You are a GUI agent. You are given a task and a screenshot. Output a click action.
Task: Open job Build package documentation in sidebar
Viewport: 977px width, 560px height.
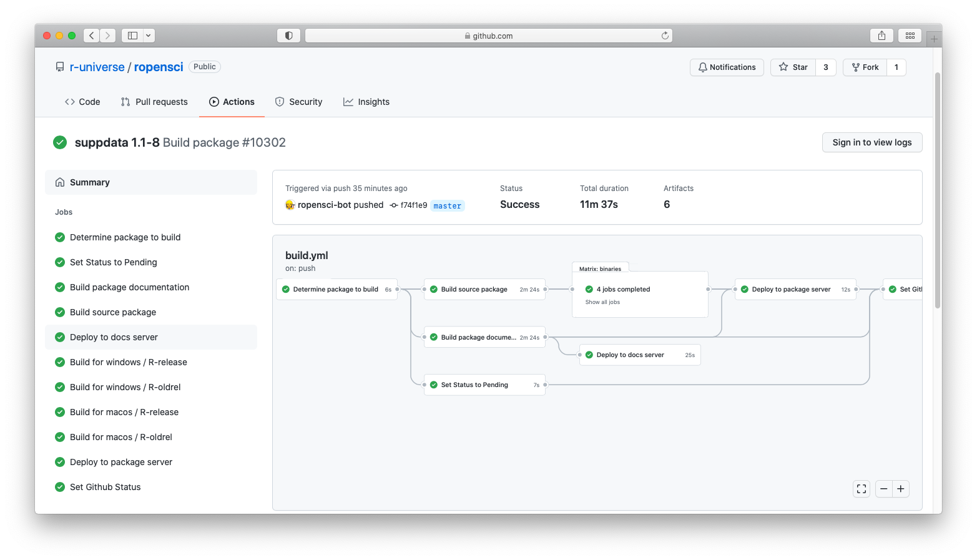pos(151,287)
